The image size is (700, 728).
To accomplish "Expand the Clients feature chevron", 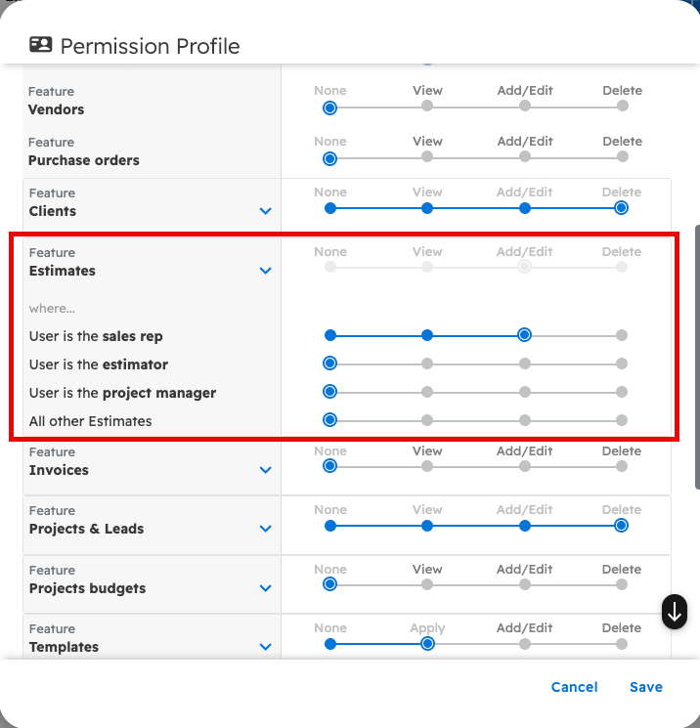I will point(265,211).
